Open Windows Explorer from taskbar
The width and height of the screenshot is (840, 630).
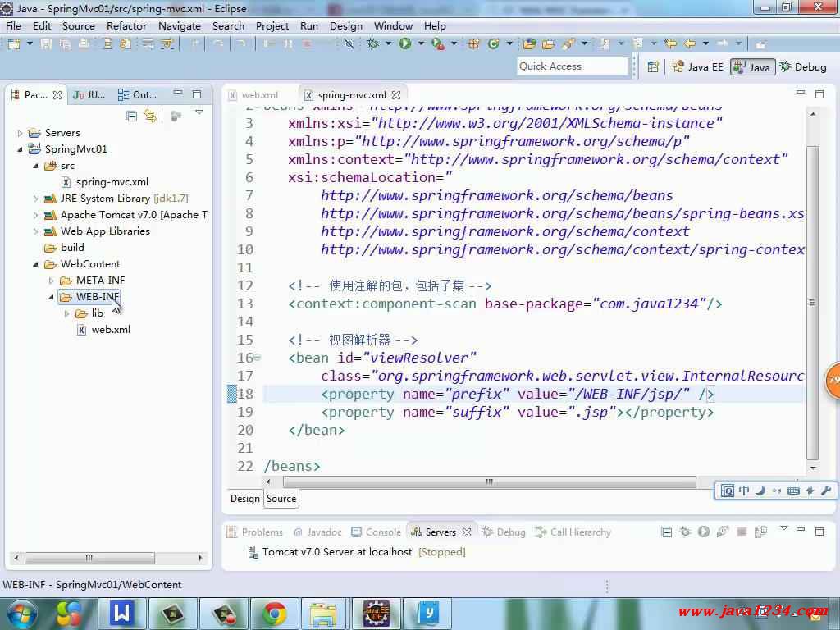click(323, 614)
